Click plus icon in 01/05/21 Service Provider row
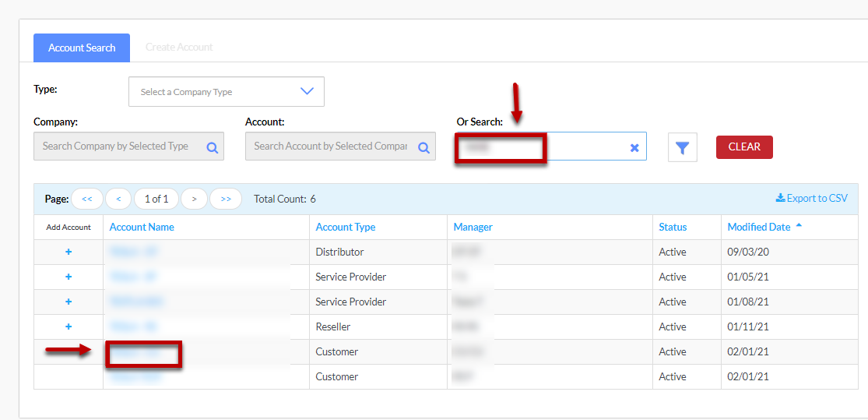The image size is (868, 420). pos(69,277)
